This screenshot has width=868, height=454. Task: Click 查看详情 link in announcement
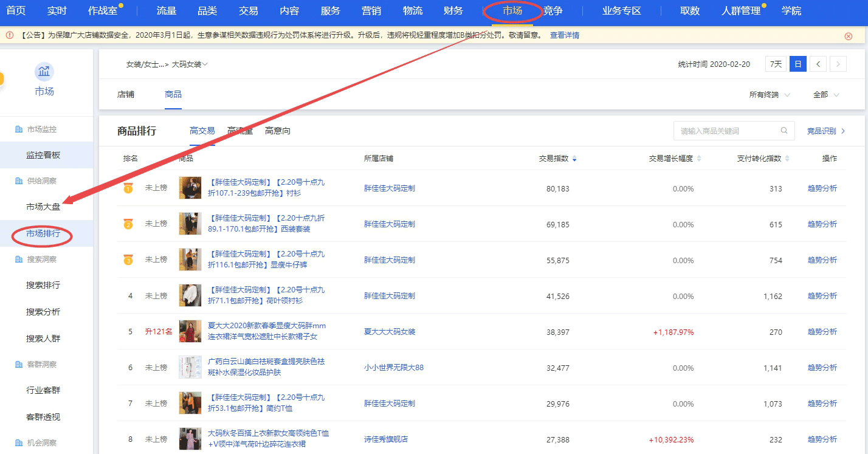point(564,35)
